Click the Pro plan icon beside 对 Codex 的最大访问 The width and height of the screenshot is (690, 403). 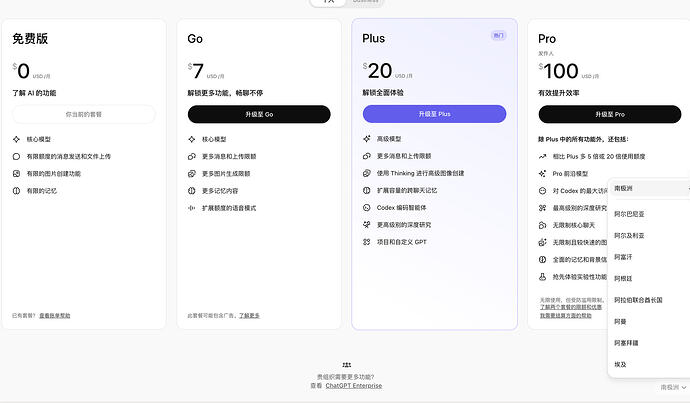tap(543, 191)
